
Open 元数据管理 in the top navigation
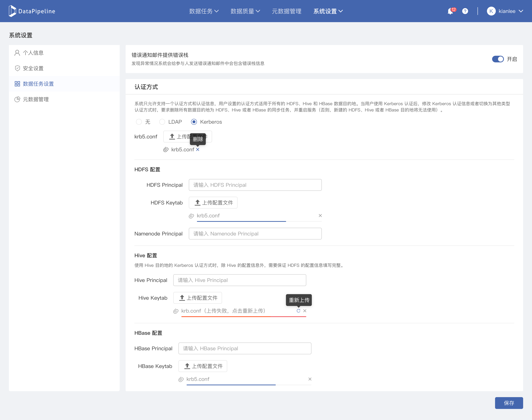tap(287, 11)
